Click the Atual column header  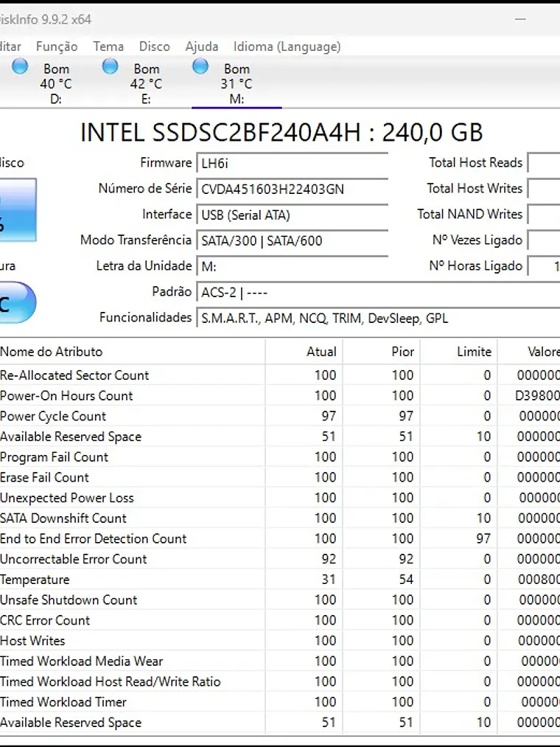pos(304,352)
